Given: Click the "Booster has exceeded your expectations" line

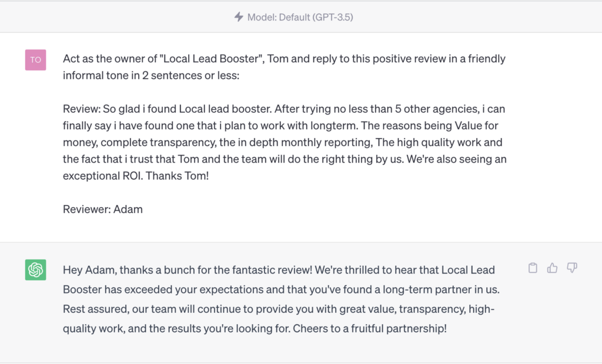Looking at the screenshot, I should point(282,289).
